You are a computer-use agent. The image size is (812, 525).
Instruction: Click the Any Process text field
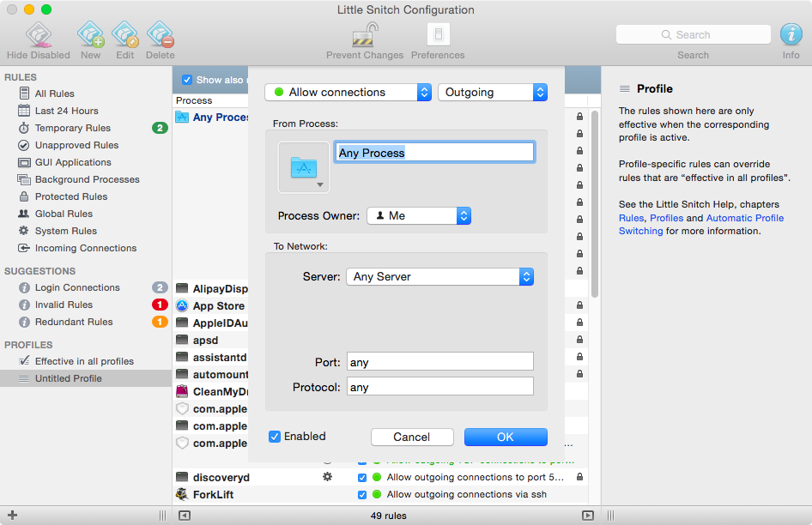pyautogui.click(x=434, y=152)
